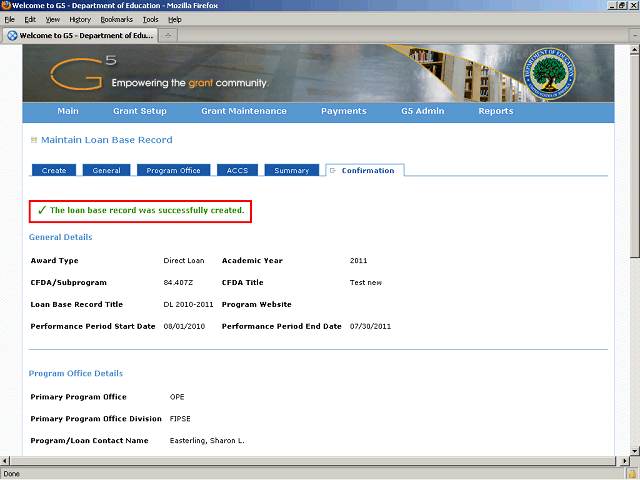Image resolution: width=640 pixels, height=480 pixels.
Task: Click the horizontal scrollbar left arrow
Action: (x=4, y=461)
